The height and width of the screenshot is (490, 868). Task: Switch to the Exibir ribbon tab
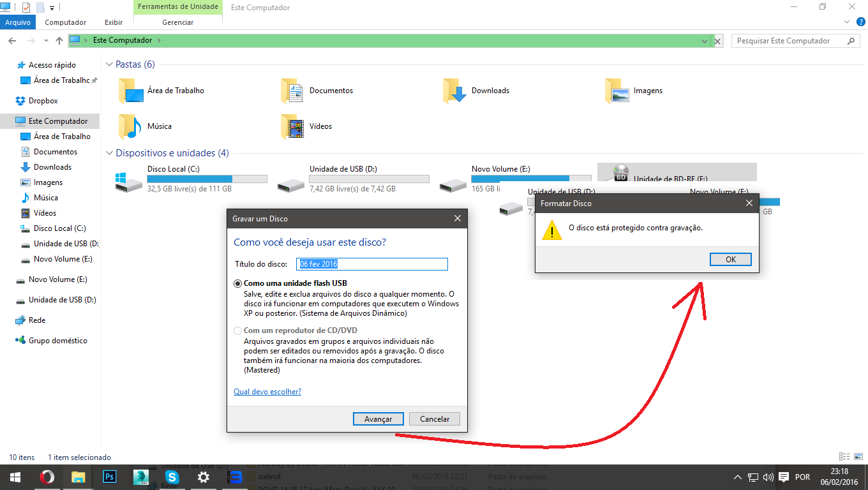(114, 22)
